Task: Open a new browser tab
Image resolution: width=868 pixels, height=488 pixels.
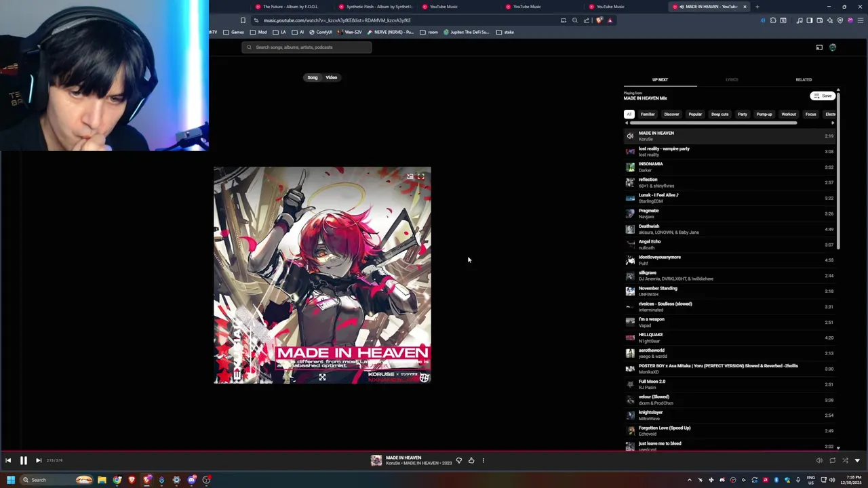Action: click(757, 7)
